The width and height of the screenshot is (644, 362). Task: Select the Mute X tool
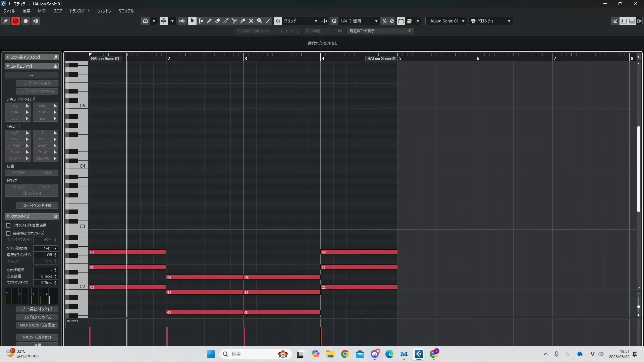pyautogui.click(x=251, y=21)
